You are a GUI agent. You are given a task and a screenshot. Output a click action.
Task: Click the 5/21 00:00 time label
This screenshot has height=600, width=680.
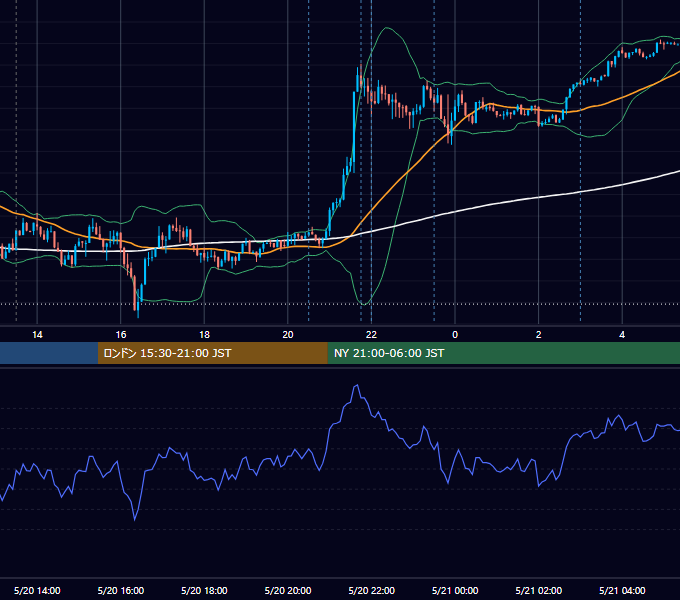pos(455,590)
